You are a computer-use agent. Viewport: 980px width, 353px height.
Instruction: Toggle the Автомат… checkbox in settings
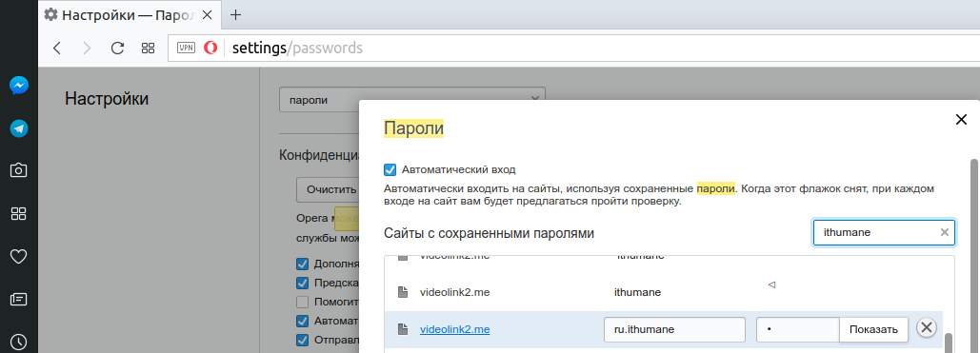(303, 322)
